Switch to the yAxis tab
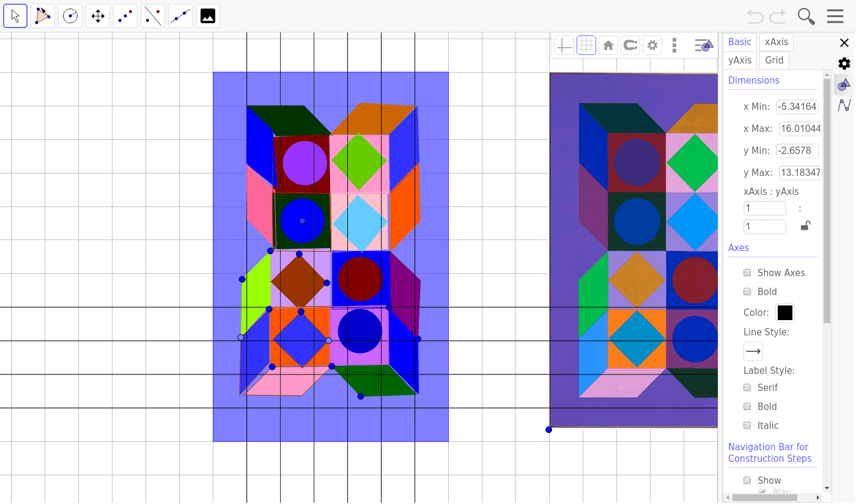Viewport: 856px width, 504px height. [x=740, y=60]
